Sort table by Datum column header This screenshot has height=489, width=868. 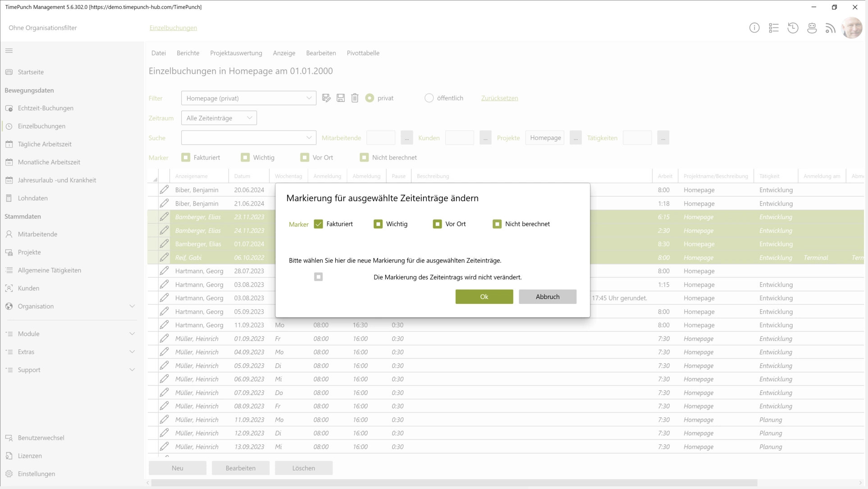click(x=249, y=176)
